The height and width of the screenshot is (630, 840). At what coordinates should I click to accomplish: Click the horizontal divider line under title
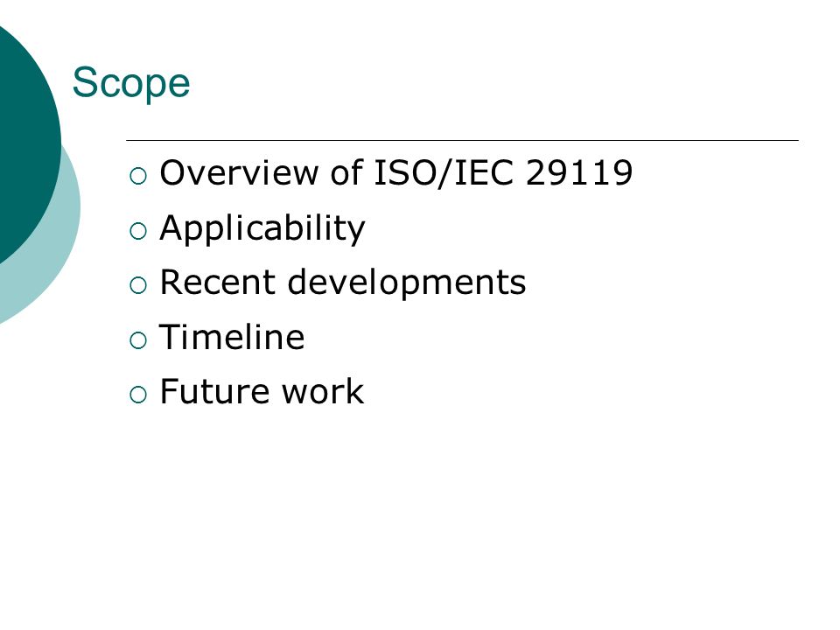[x=462, y=140]
